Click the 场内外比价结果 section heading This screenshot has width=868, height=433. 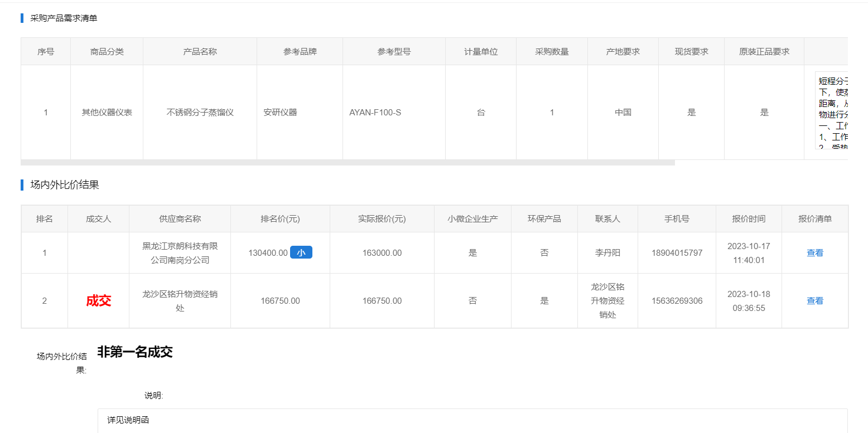coord(65,185)
